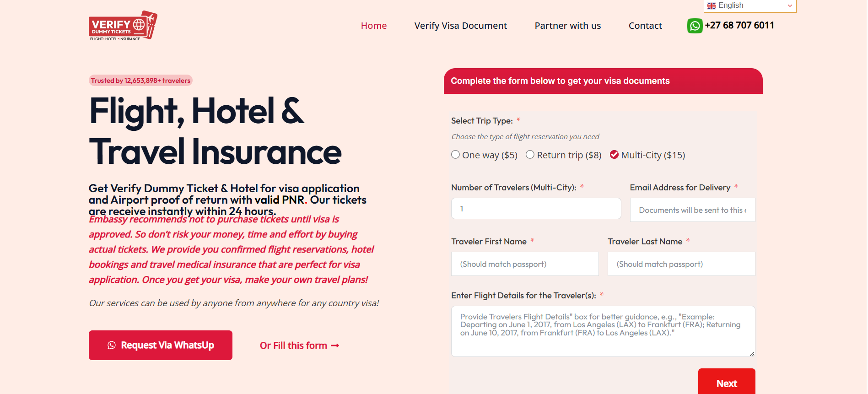The height and width of the screenshot is (394, 868).
Task: Click the WhatsApp icon on the red request button
Action: click(113, 345)
